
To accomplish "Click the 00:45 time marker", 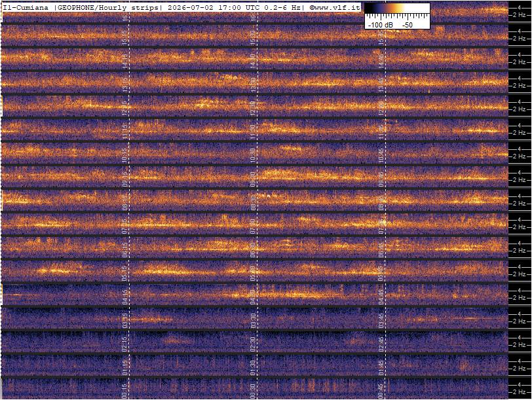I will (x=381, y=391).
